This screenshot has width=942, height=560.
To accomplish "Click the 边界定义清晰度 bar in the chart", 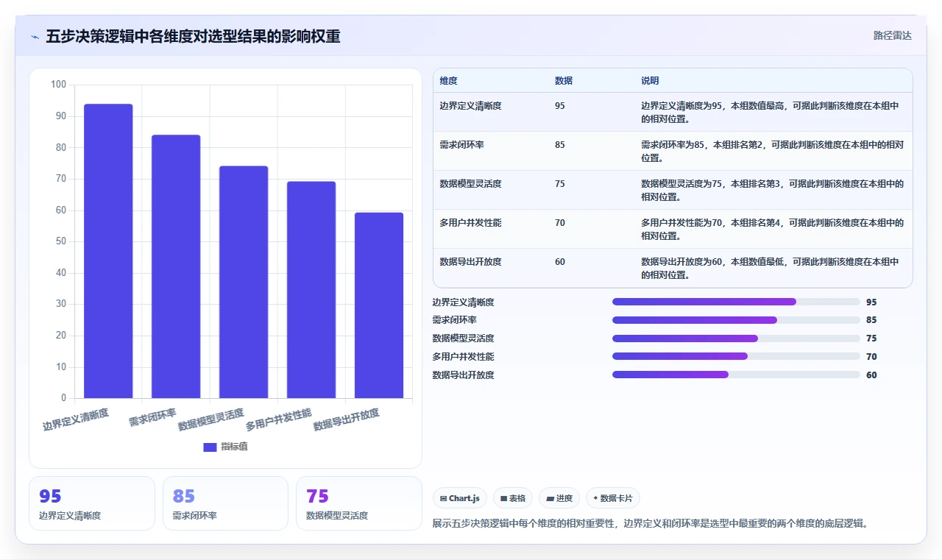I will 108,251.
